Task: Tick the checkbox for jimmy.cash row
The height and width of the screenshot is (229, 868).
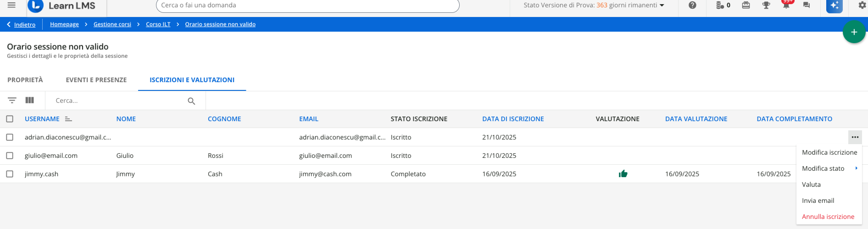Action: click(x=10, y=174)
